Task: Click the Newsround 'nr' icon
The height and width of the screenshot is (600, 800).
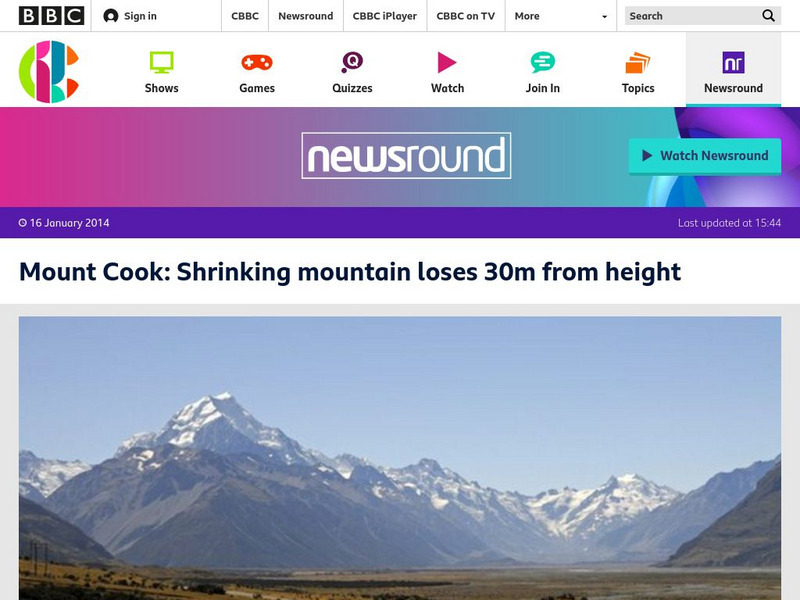Action: (733, 63)
